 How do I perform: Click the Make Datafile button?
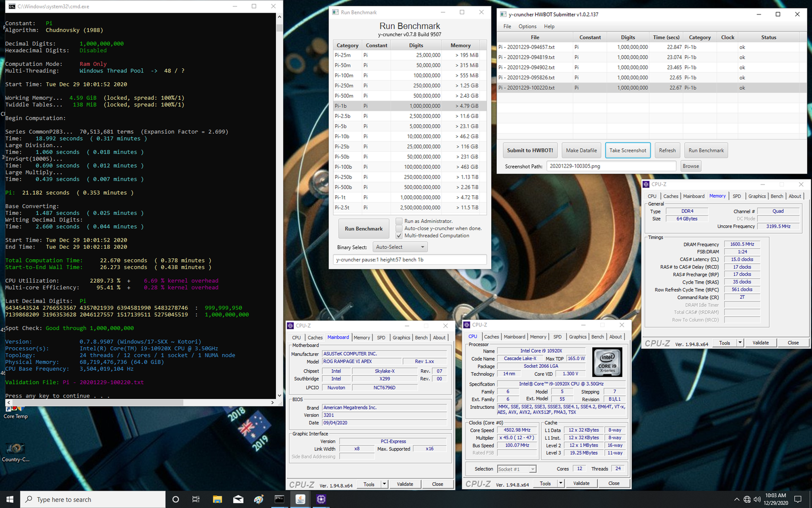(x=581, y=151)
